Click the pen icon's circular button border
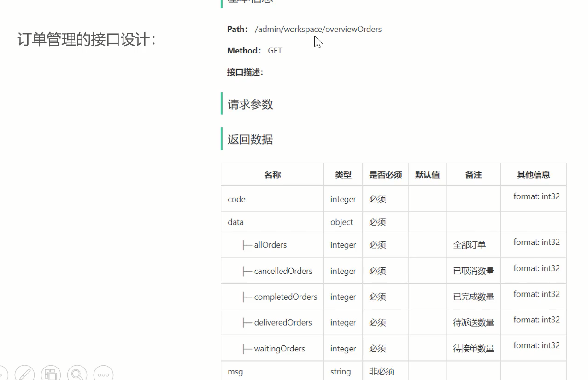The width and height of the screenshot is (588, 380). 24,373
